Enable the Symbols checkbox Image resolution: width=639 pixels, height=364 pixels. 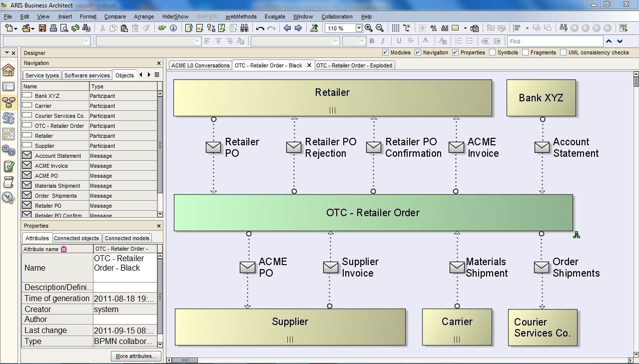[x=493, y=52]
